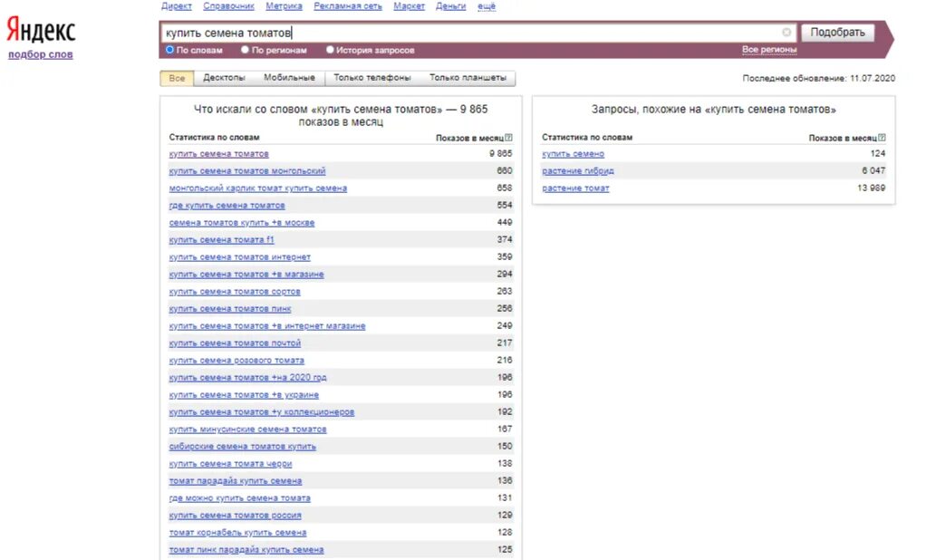This screenshot has height=560, width=926.
Task: Open query купить семена томатов +у коллекционеров
Action: (x=262, y=411)
